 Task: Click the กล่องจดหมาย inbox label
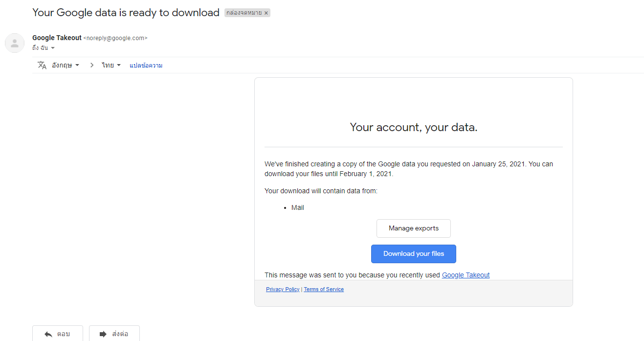point(244,13)
